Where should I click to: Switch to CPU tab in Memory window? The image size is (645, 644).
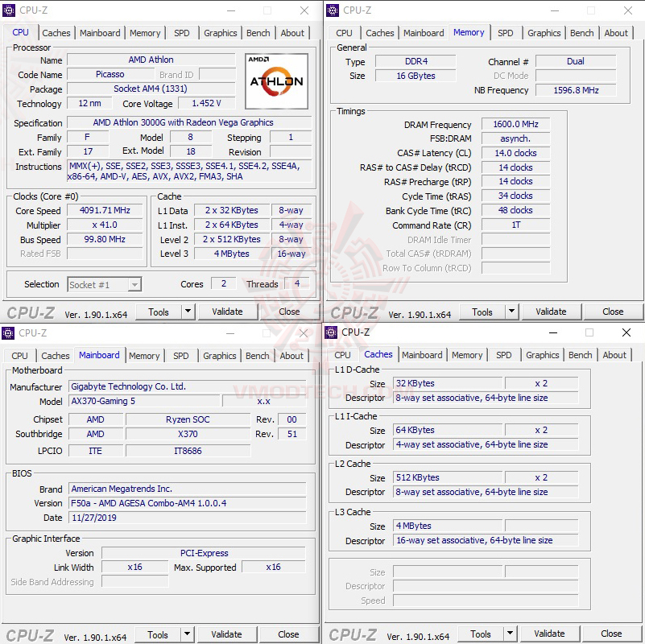tap(344, 33)
